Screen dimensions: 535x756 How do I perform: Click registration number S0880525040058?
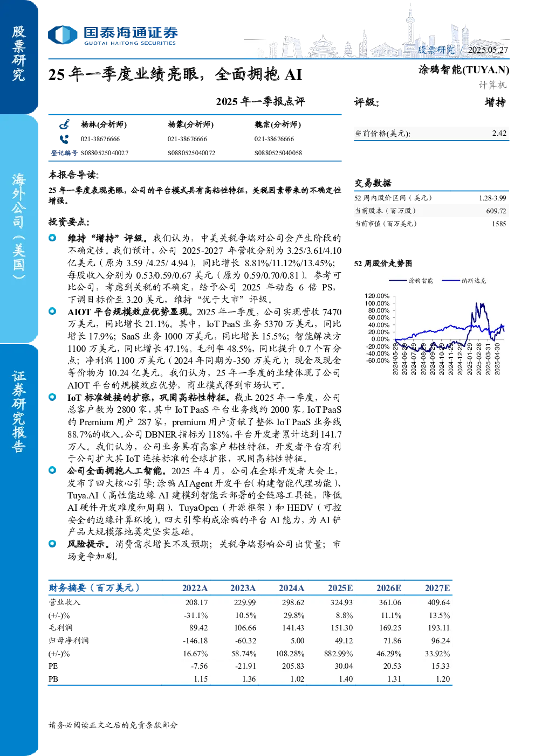click(x=278, y=153)
